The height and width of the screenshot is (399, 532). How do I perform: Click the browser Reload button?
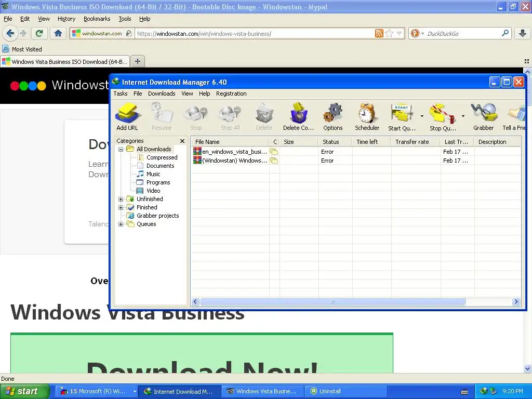[39, 33]
